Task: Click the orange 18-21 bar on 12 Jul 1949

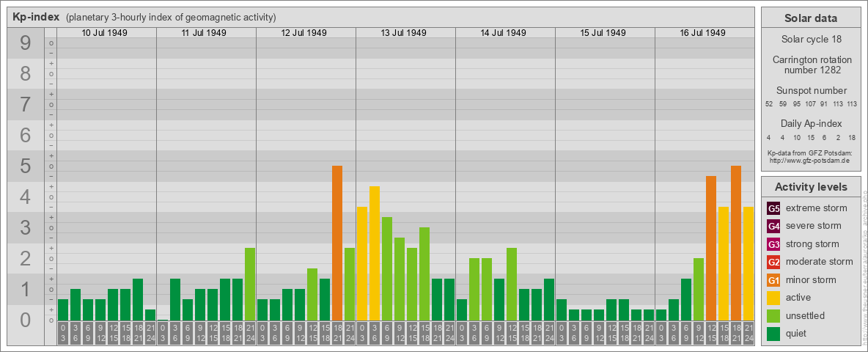Action: click(x=337, y=243)
